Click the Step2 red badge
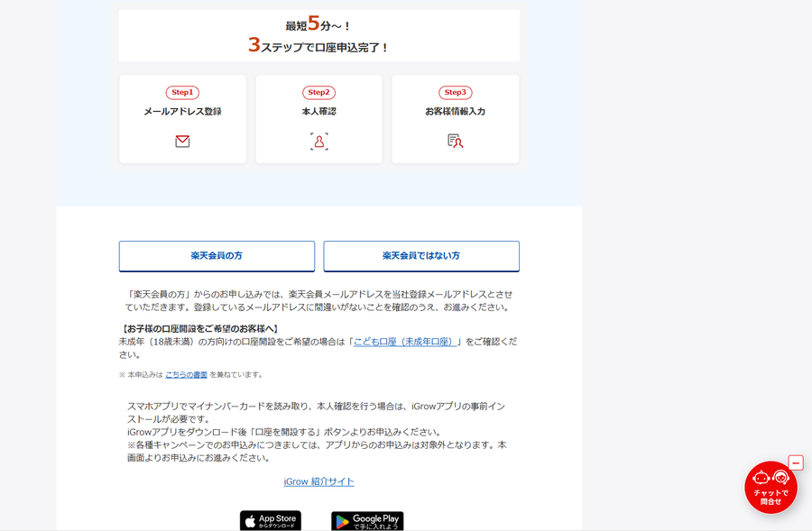Viewport: 812px width, 531px height. (319, 93)
